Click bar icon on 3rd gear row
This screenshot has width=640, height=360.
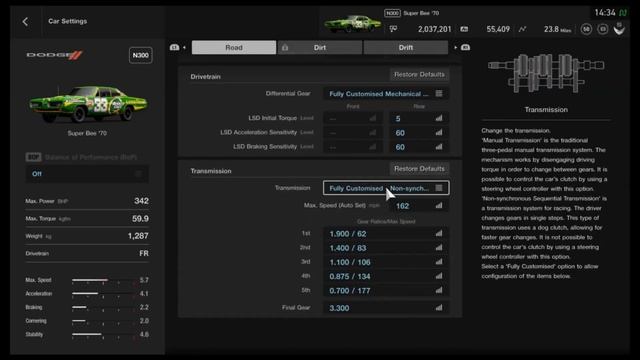[439, 262]
